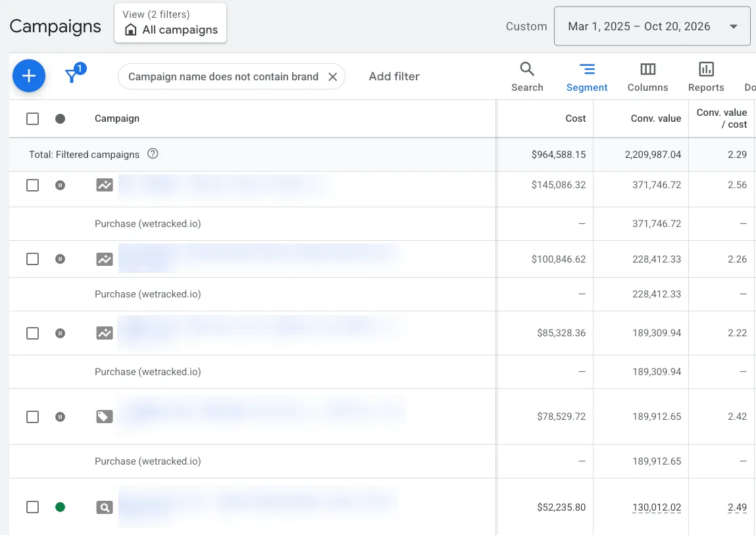Sort by the Conv. value column header
This screenshot has height=535, width=756.
656,118
